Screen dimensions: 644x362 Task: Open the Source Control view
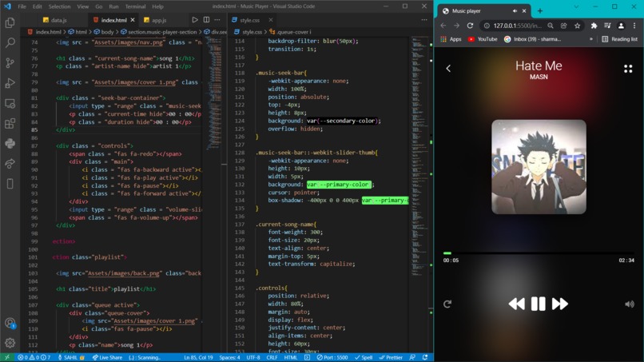click(10, 63)
